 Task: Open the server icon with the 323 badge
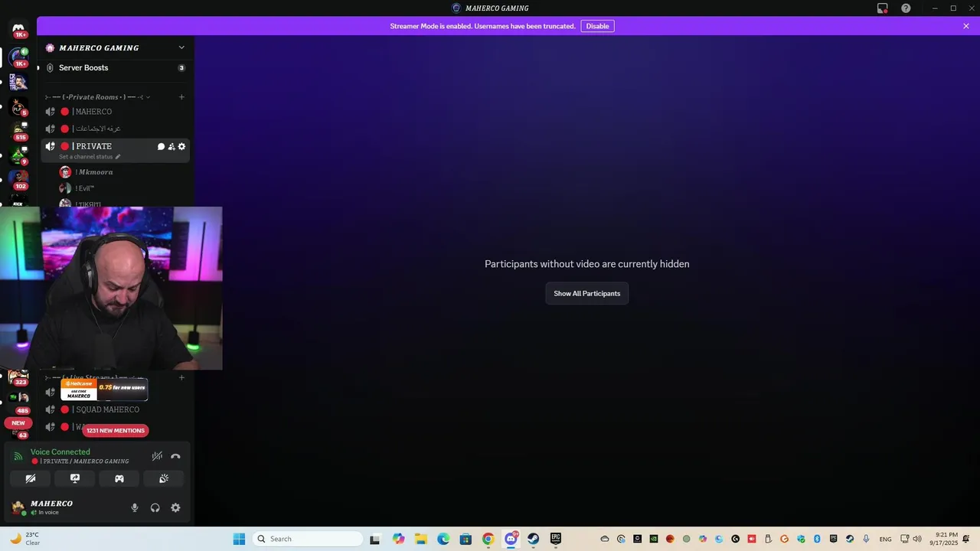(18, 376)
